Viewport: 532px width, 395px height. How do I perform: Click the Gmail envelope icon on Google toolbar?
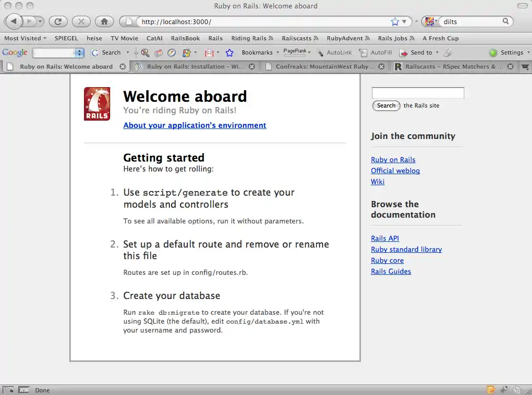[209, 52]
